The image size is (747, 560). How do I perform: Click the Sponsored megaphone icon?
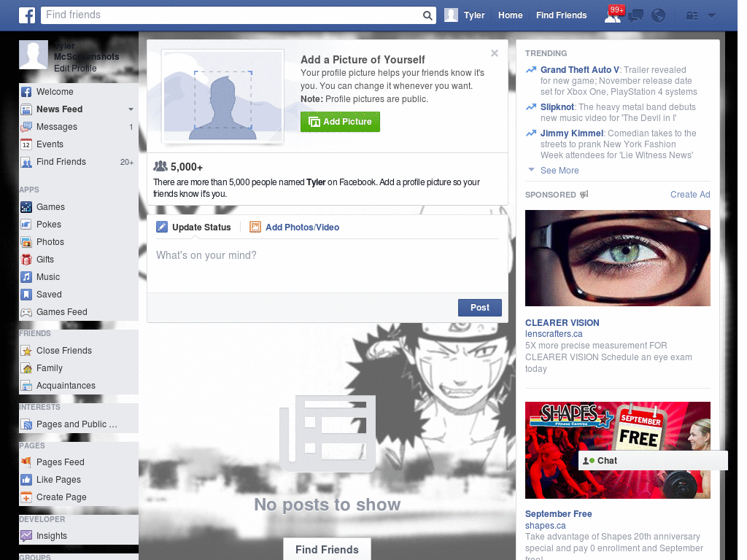[x=584, y=194]
